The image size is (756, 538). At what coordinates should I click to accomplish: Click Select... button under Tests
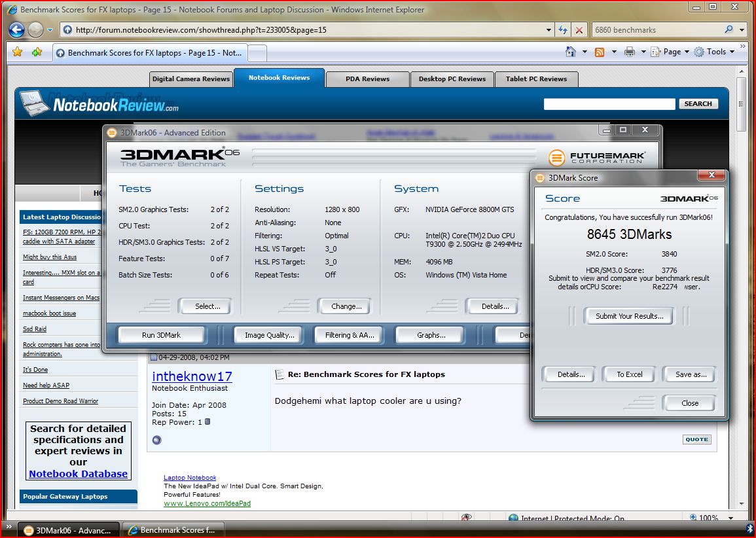pos(205,306)
